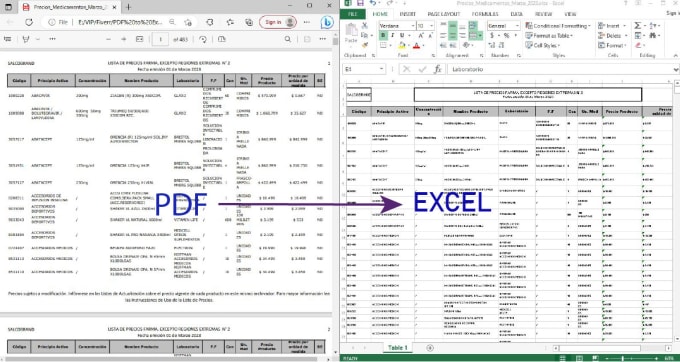
Task: Click the zoom magnifier icon in address bar
Action: (x=172, y=22)
